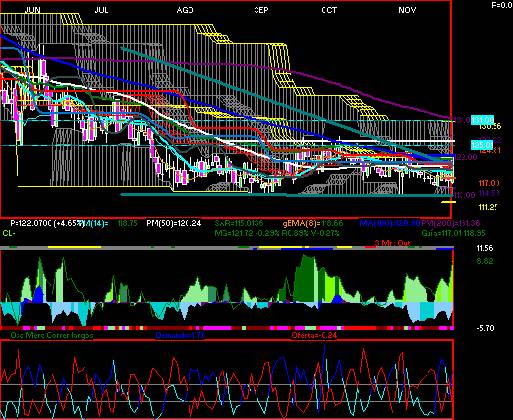Screen dimensions: 513x420
Task: Click the -5.70 oscillator scale minimum
Action: coord(485,328)
